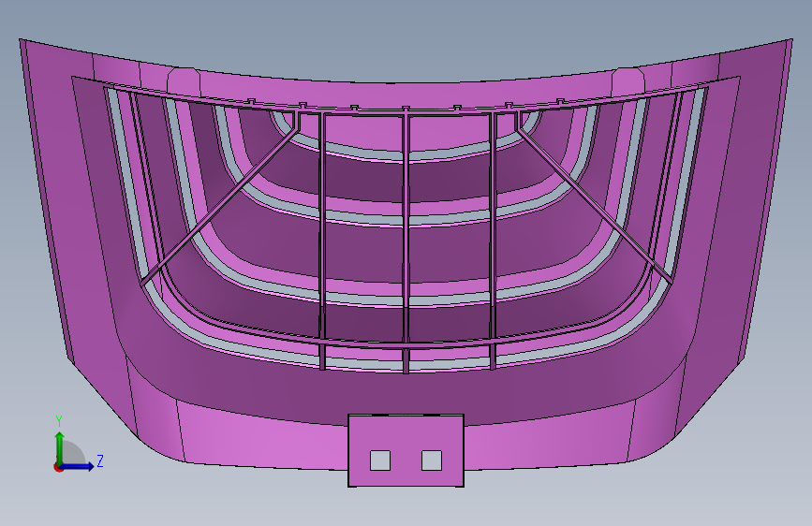812x526 pixels.
Task: Select the right diagonal brace of the grille
Action: [x=596, y=206]
